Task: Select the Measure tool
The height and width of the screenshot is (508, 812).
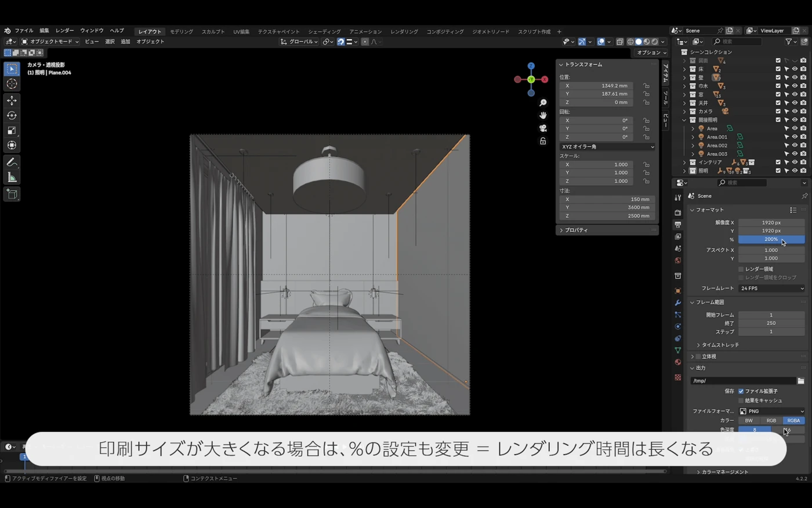Action: coord(12,177)
